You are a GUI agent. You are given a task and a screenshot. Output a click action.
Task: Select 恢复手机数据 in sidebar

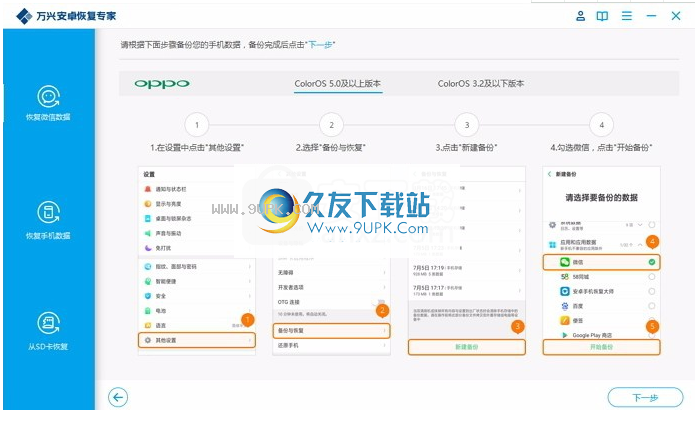(48, 221)
